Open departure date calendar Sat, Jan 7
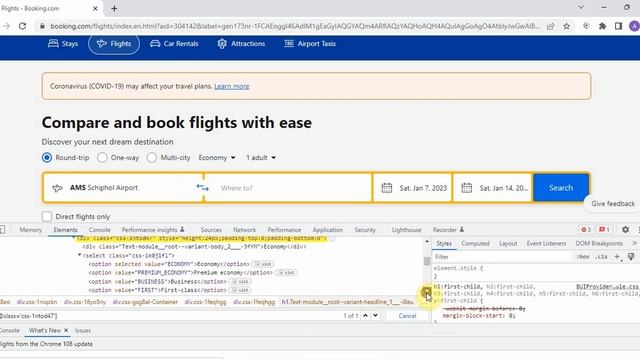 coord(412,188)
